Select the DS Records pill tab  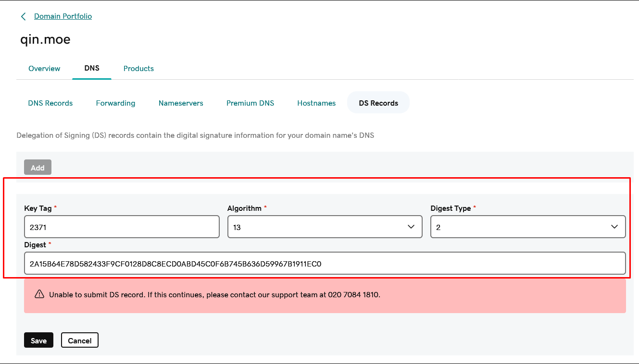(x=378, y=103)
